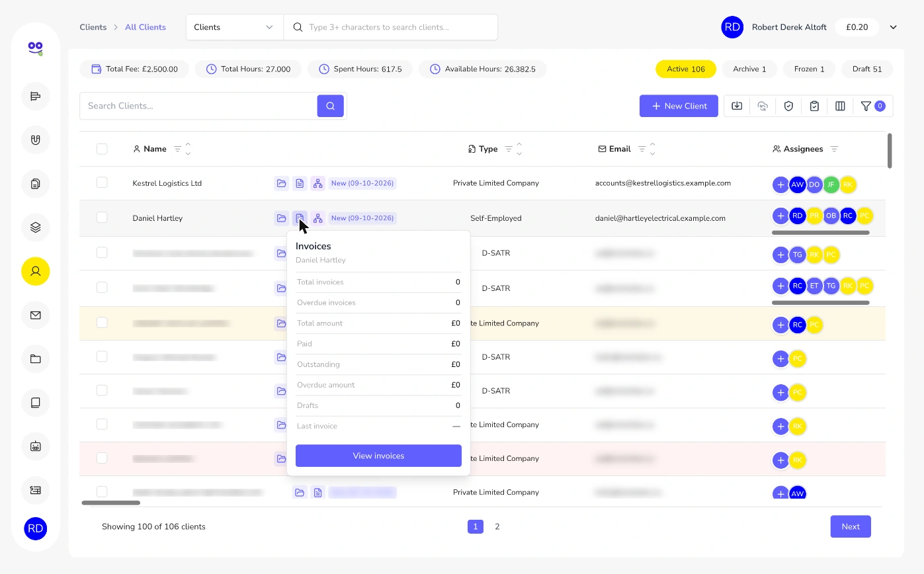Switch to the Draft 51 tab
The width and height of the screenshot is (924, 574).
pyautogui.click(x=867, y=69)
